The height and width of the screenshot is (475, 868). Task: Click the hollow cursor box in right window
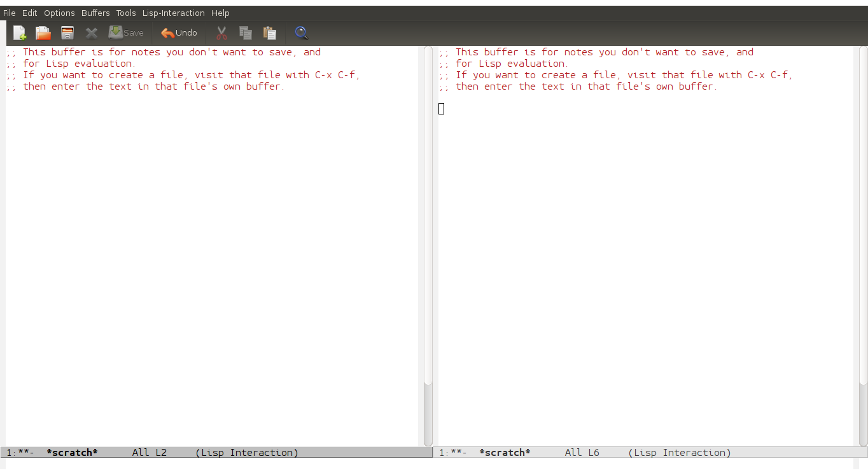coord(442,109)
